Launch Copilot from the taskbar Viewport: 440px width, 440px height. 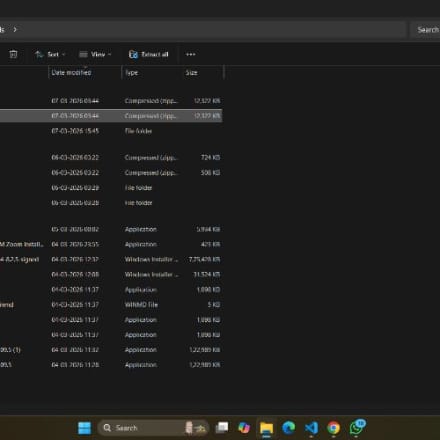coord(244,428)
